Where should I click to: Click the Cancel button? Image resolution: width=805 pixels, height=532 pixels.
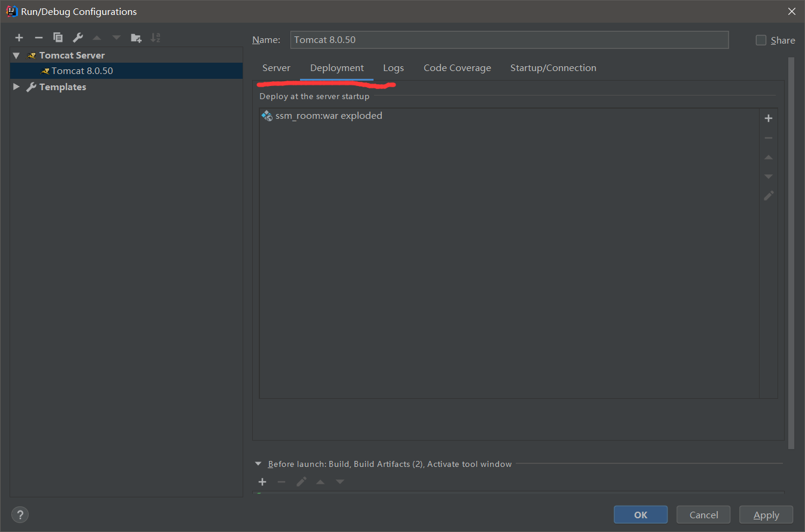tap(703, 515)
